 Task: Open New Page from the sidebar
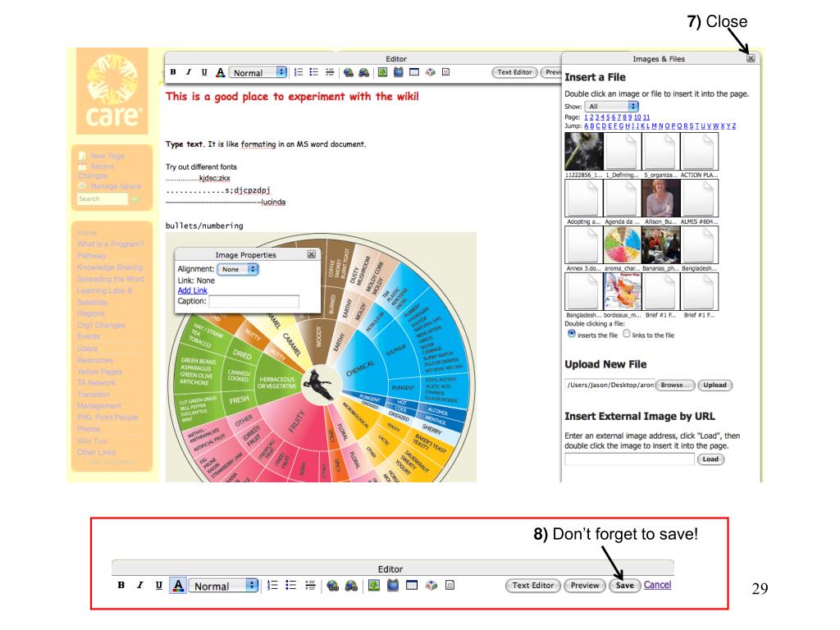point(107,155)
